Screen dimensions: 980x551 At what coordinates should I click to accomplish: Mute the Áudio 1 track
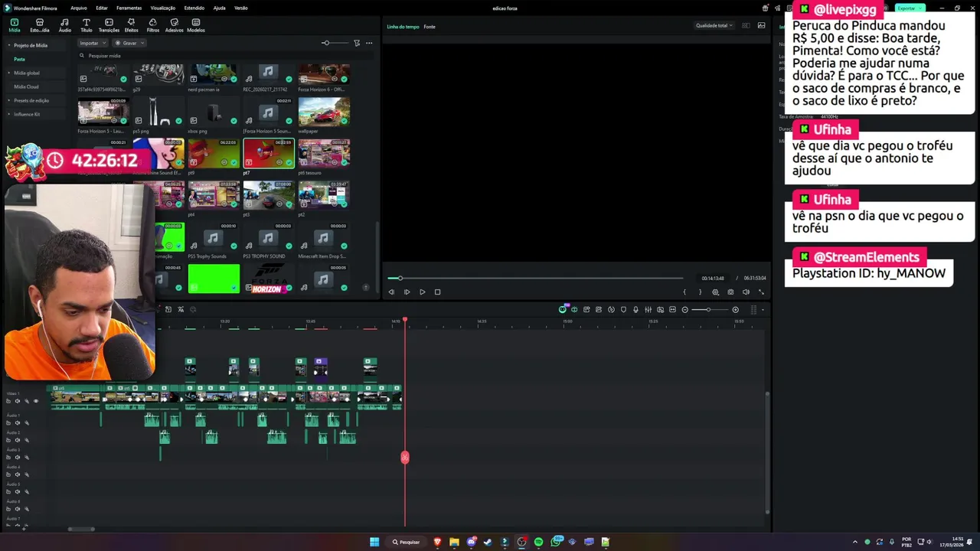pyautogui.click(x=18, y=423)
